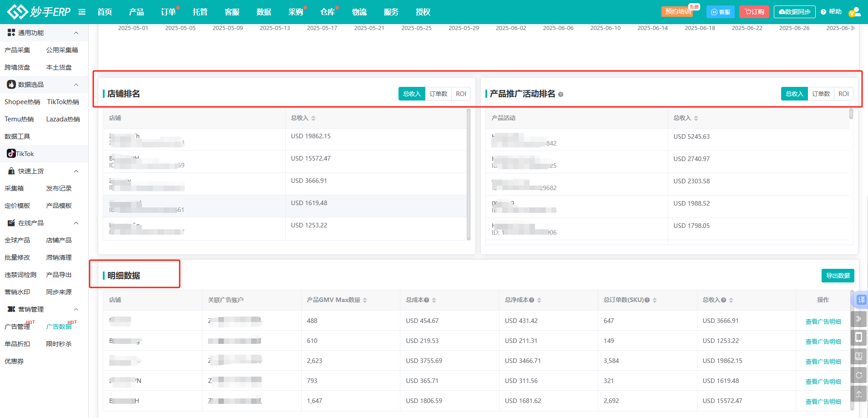Screen dimensions: 868x418
Task: Click the back-to-top arrow icon
Action: point(858,394)
